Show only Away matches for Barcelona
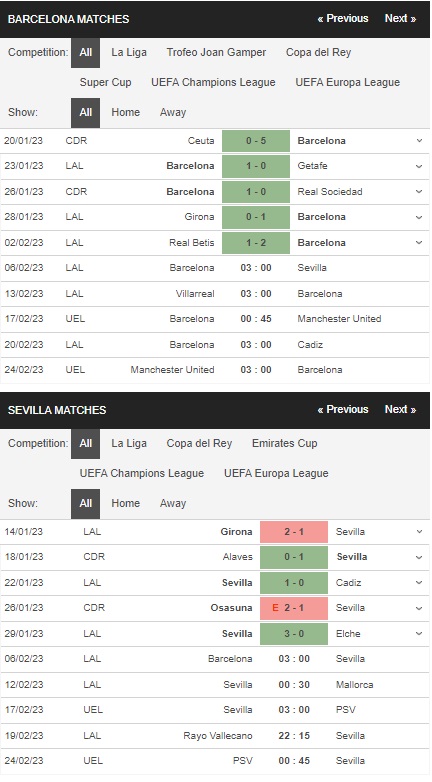This screenshot has width=432, height=782. (x=173, y=112)
